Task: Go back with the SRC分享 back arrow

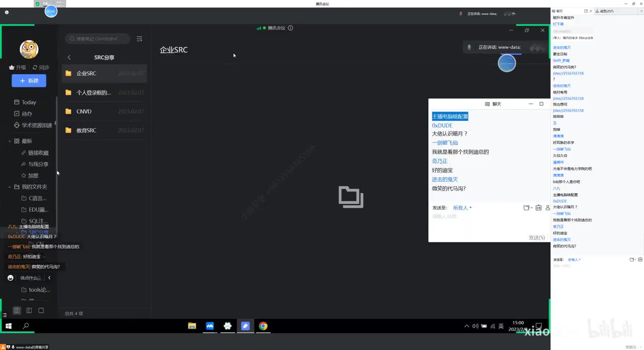Action: pyautogui.click(x=69, y=57)
